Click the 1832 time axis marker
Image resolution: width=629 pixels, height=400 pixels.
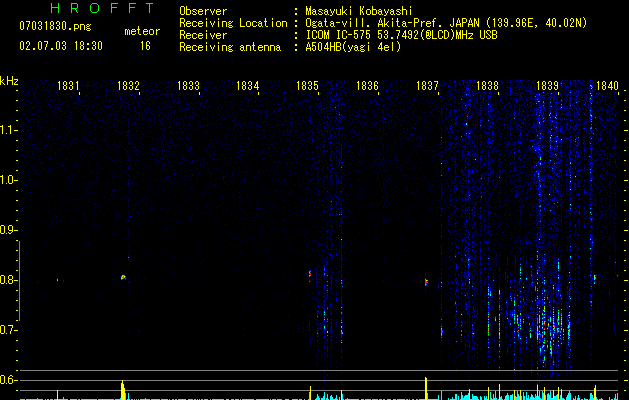tap(128, 86)
